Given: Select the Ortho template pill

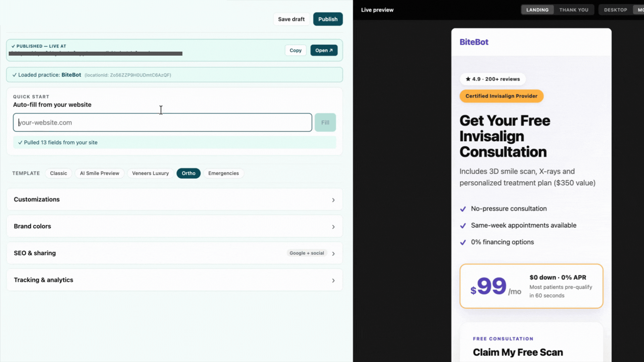Looking at the screenshot, I should point(189,173).
